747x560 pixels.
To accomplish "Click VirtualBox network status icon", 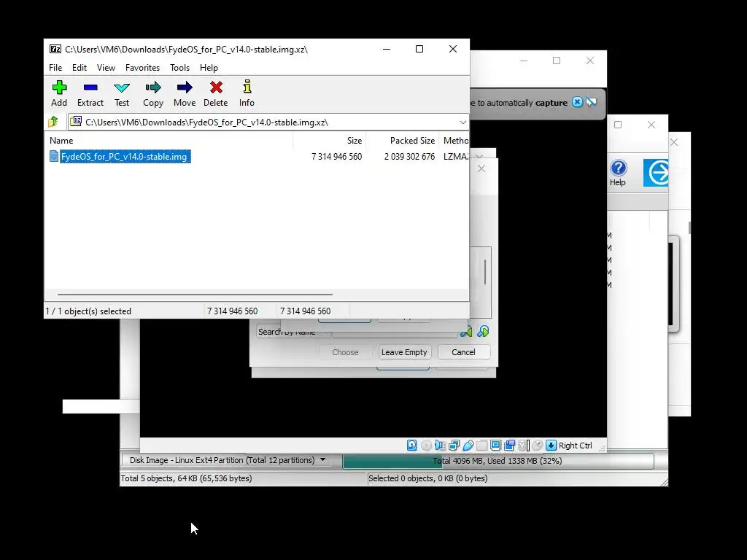I will coord(454,446).
